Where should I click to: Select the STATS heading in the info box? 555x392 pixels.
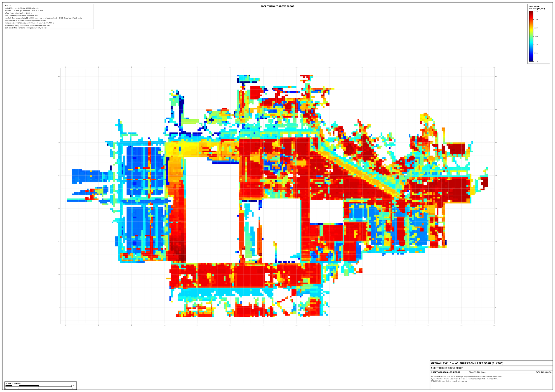(x=8, y=6)
